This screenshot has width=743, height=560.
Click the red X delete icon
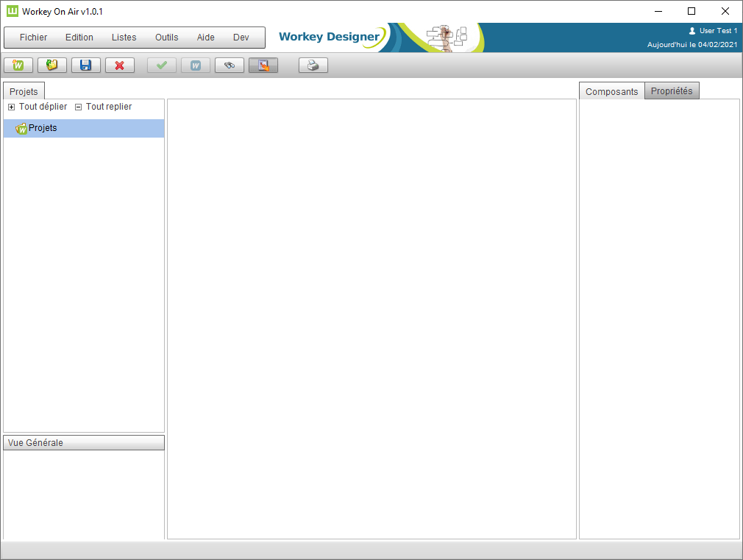point(120,65)
